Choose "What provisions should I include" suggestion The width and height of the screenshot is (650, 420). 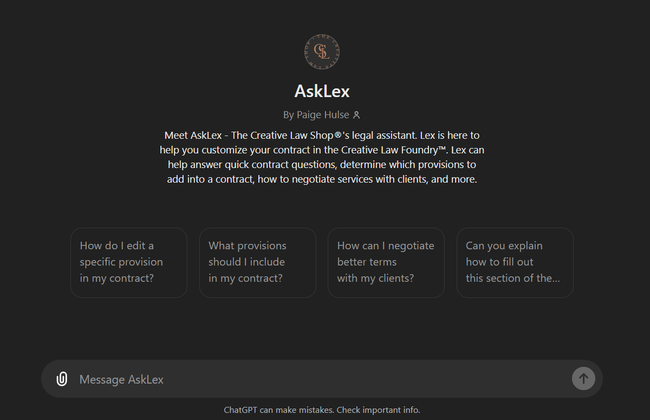tap(257, 262)
